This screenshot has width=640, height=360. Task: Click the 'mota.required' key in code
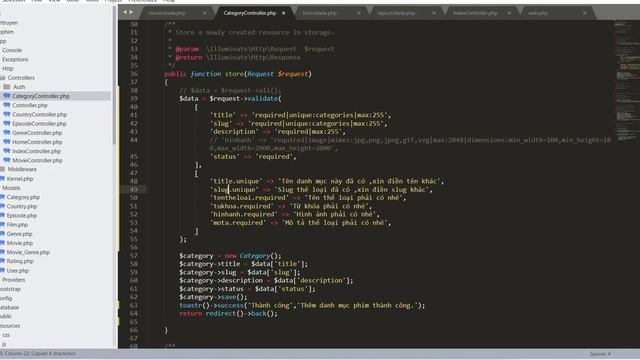238,222
